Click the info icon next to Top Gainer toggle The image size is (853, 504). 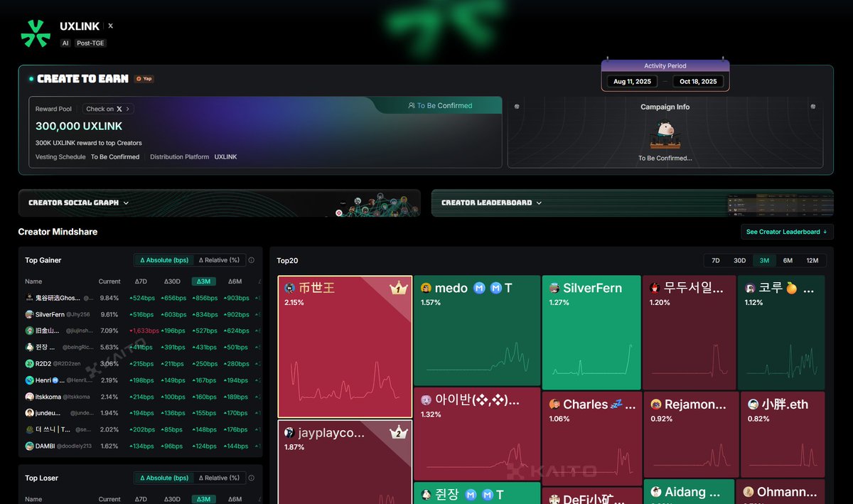click(252, 260)
